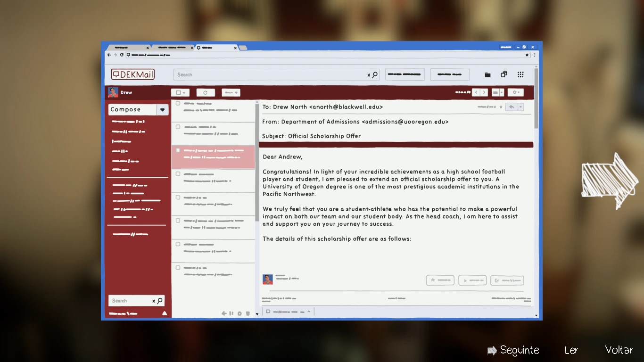Expand the caret in the bottom status bar

(309, 312)
